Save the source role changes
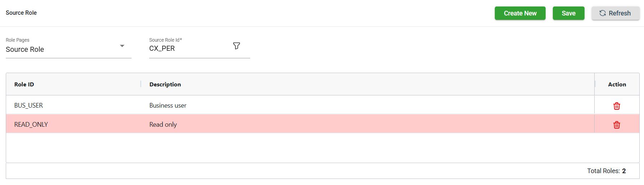Viewport: 644px width, 185px height. tap(568, 13)
